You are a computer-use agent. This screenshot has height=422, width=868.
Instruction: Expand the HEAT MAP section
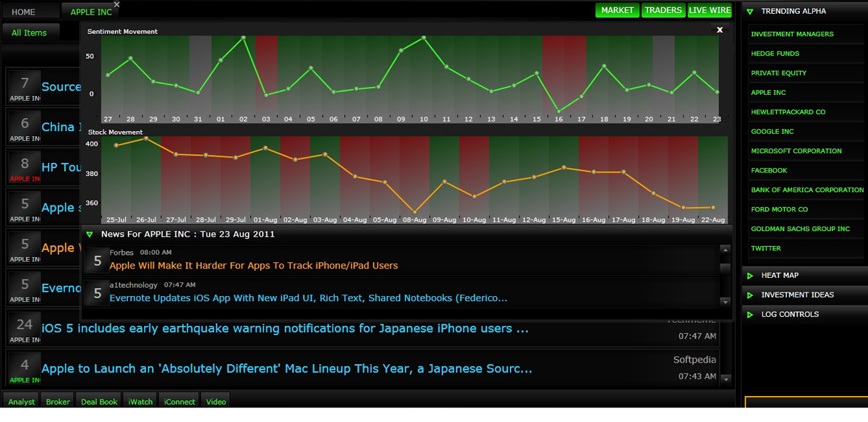click(x=750, y=276)
